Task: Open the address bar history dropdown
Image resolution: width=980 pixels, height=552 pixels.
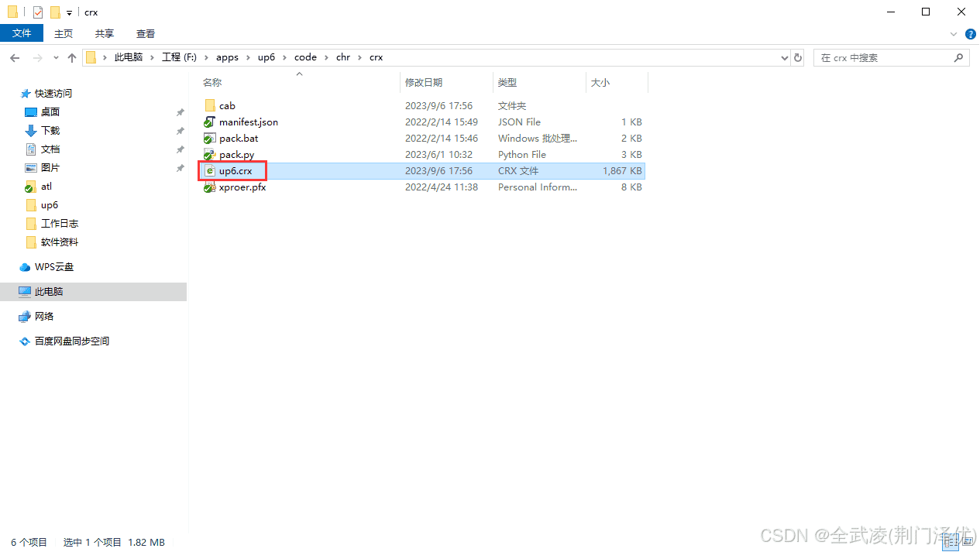Action: click(784, 58)
